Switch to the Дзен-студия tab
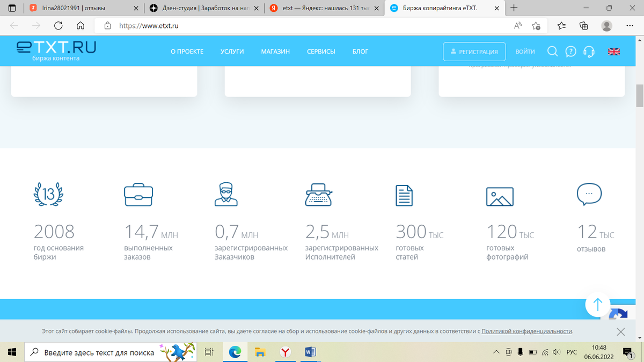 coord(204,8)
